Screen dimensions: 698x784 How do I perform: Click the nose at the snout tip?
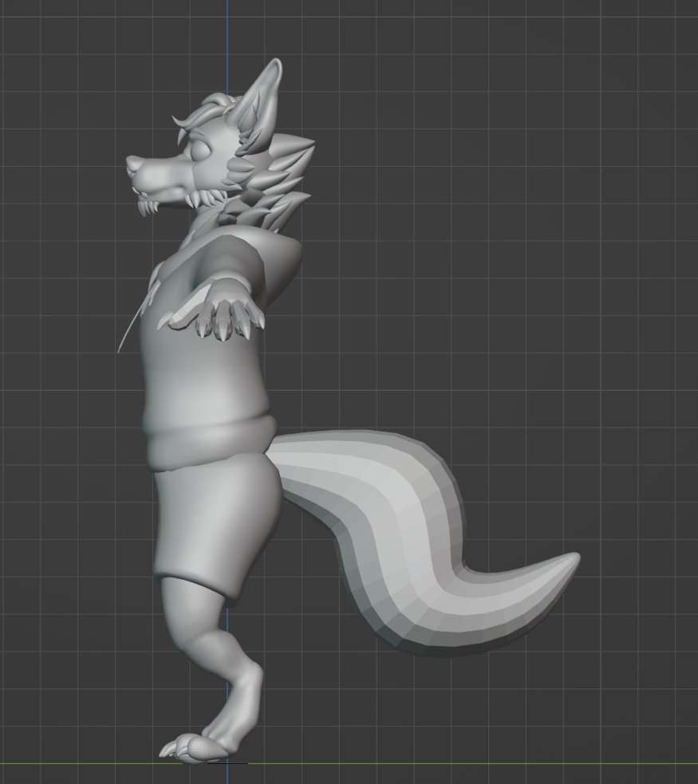(x=131, y=163)
